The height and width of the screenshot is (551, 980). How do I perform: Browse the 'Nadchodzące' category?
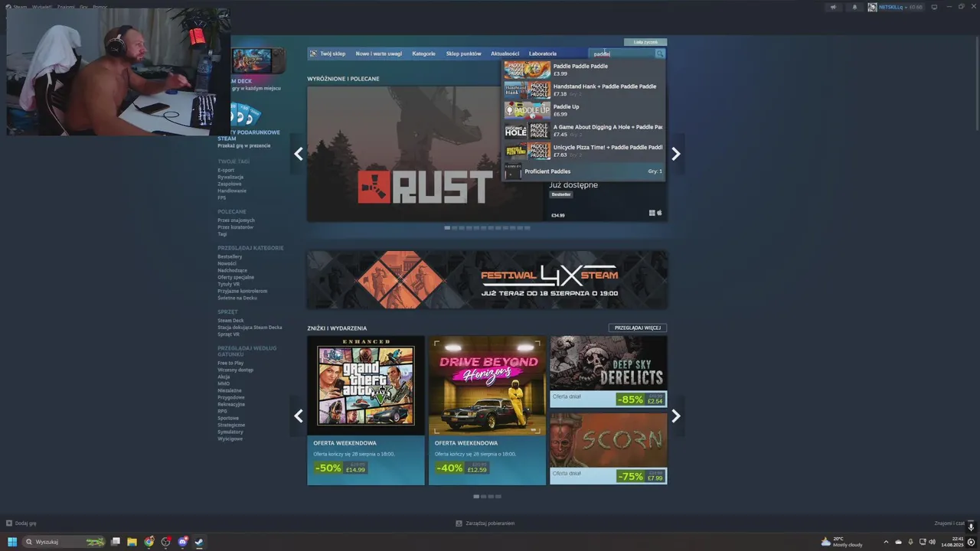232,270
